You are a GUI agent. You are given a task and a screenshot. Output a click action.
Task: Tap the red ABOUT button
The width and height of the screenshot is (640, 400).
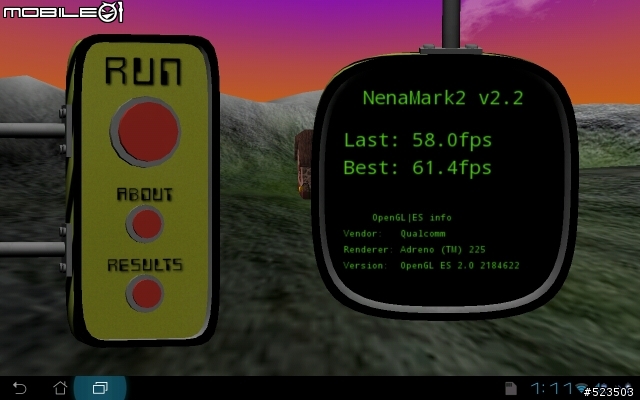[145, 224]
